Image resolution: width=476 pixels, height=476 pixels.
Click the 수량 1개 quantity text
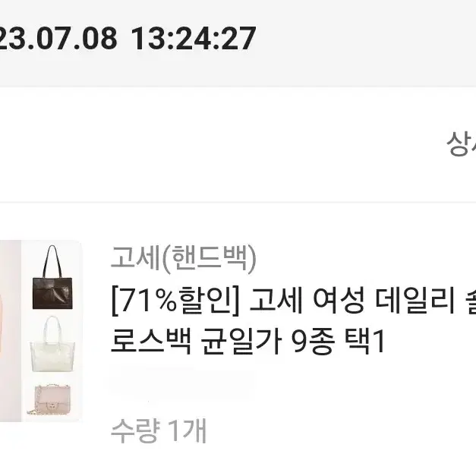(159, 430)
